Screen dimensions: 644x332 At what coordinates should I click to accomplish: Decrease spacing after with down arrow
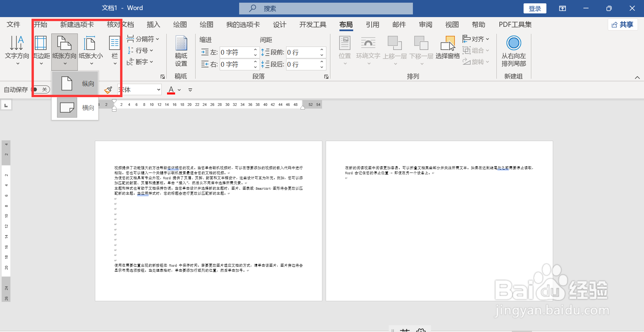322,67
